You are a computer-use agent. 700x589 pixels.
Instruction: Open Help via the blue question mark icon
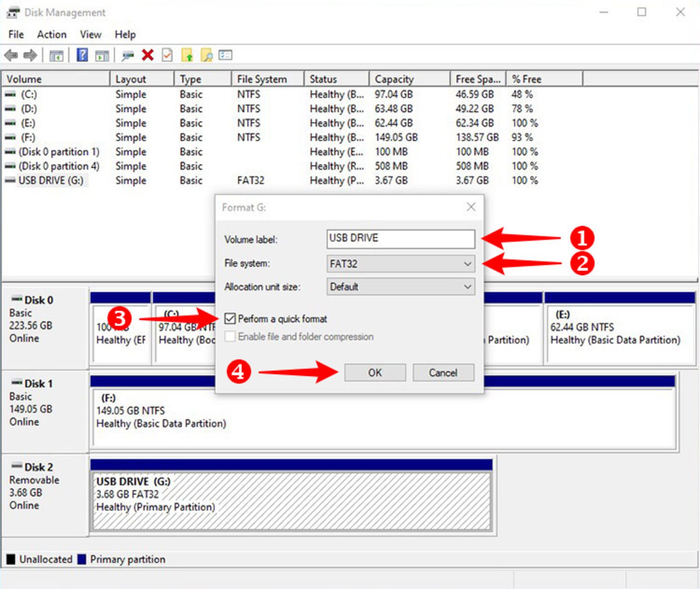[x=82, y=55]
